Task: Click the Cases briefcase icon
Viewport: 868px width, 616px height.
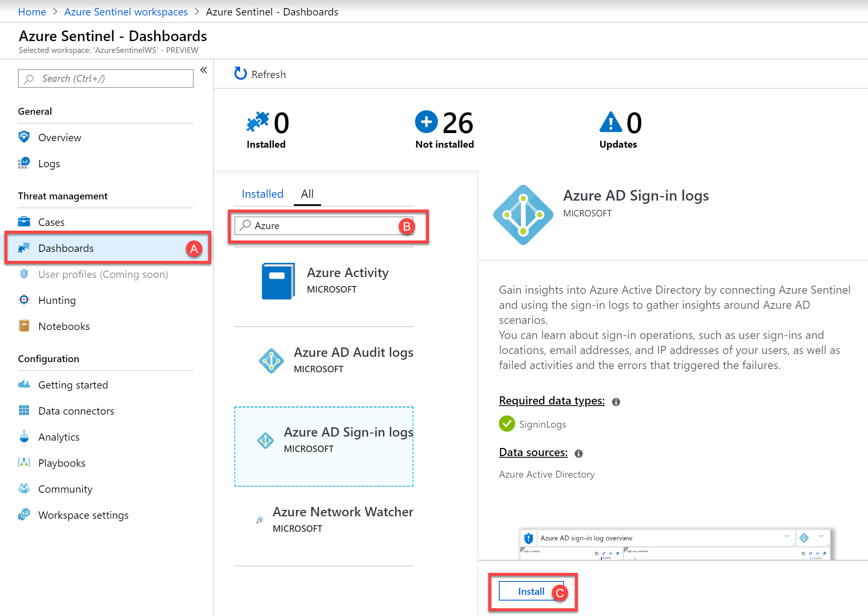Action: point(24,222)
